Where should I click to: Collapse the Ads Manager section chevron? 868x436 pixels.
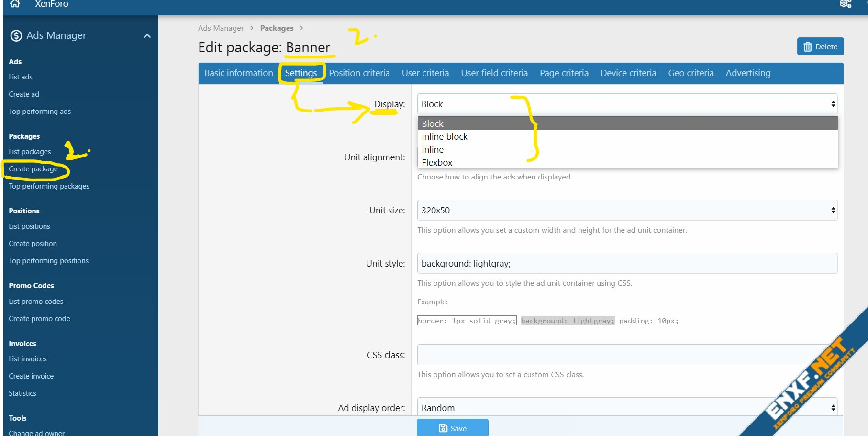click(x=147, y=36)
